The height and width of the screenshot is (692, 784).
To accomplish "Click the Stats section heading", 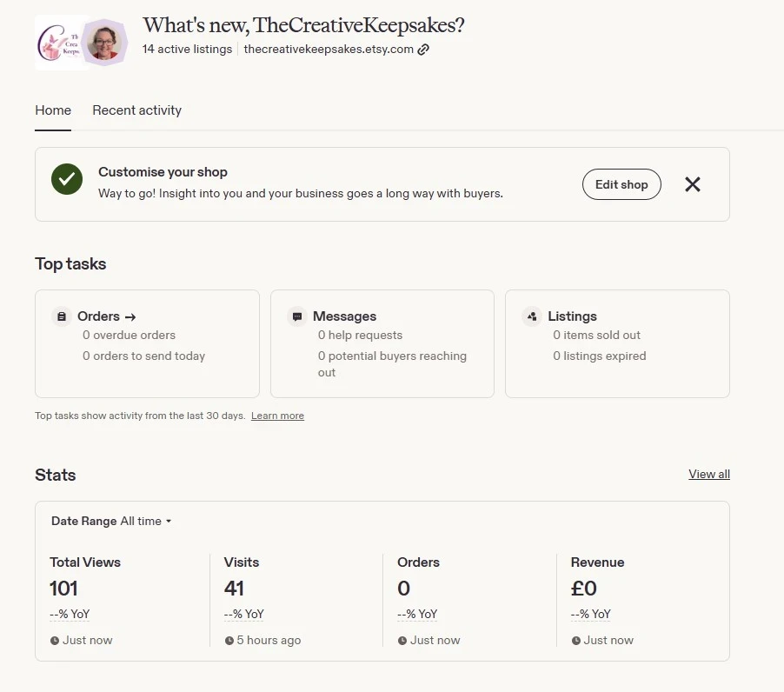I will 56,475.
